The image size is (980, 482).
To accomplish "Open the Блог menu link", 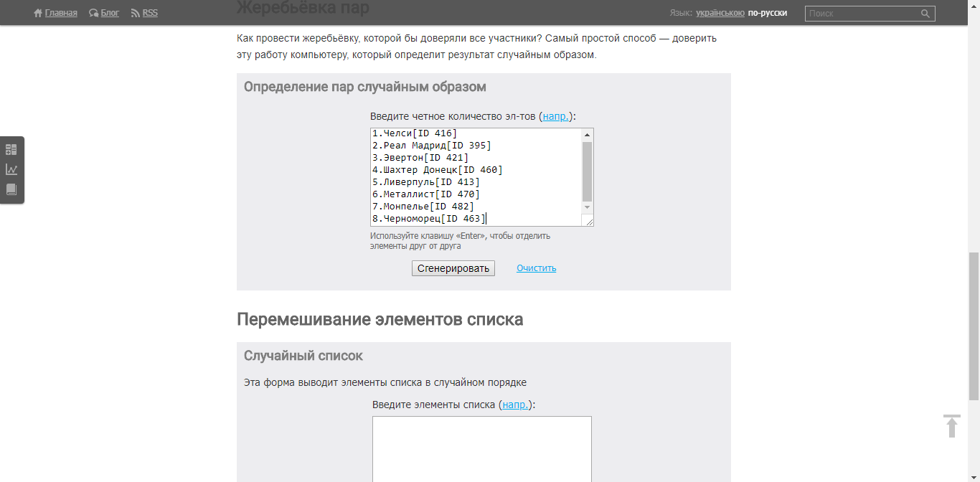I will tap(110, 13).
